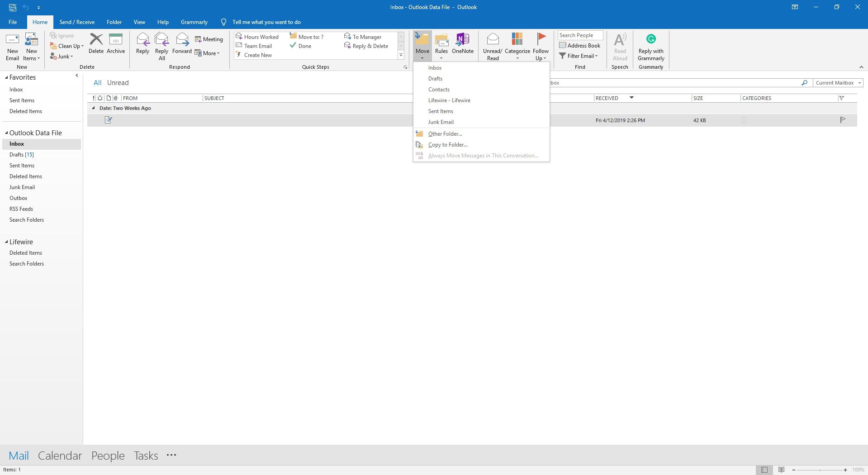Image resolution: width=868 pixels, height=475 pixels.
Task: Toggle Unread/Read status
Action: [493, 46]
